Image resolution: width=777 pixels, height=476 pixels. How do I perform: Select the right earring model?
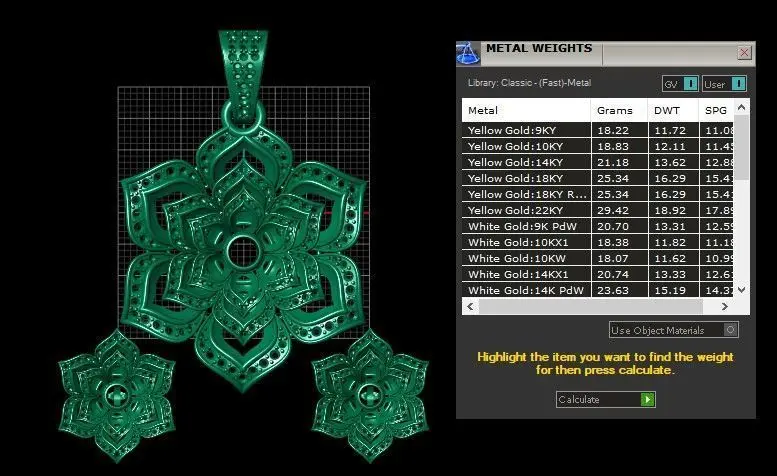(370, 396)
